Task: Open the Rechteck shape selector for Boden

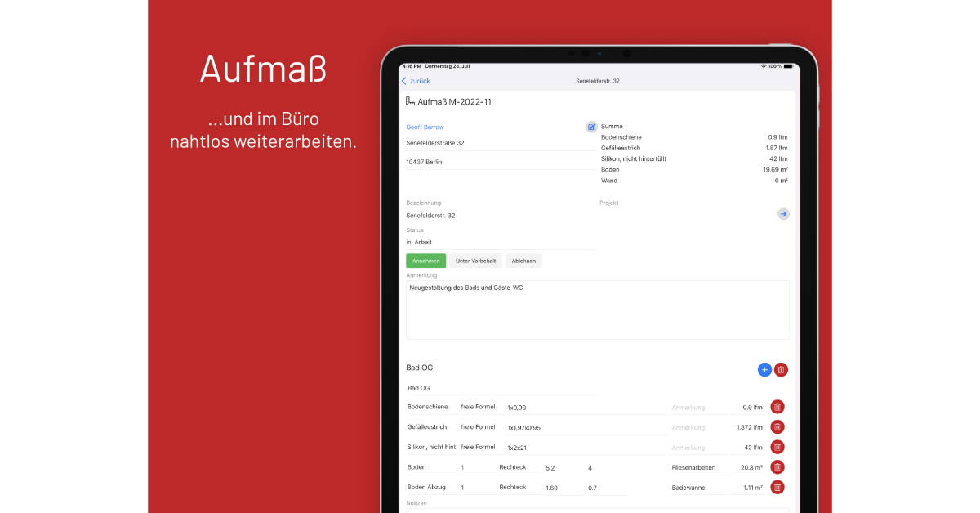Action: (513, 467)
